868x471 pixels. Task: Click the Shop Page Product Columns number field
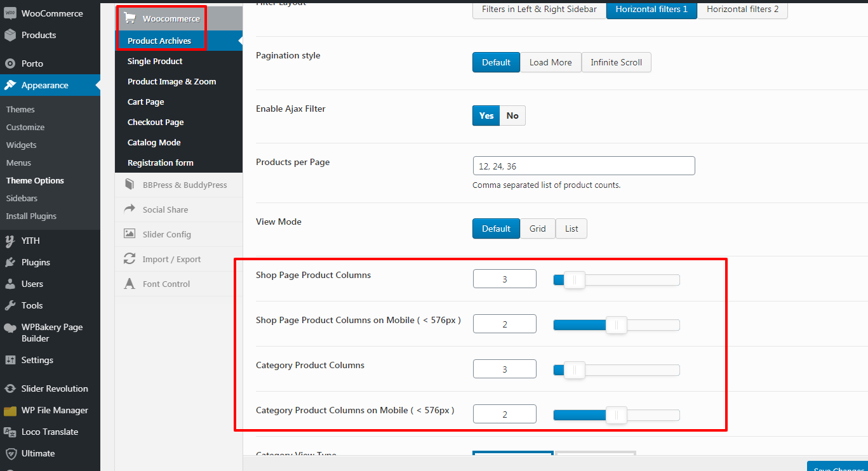[x=505, y=279]
